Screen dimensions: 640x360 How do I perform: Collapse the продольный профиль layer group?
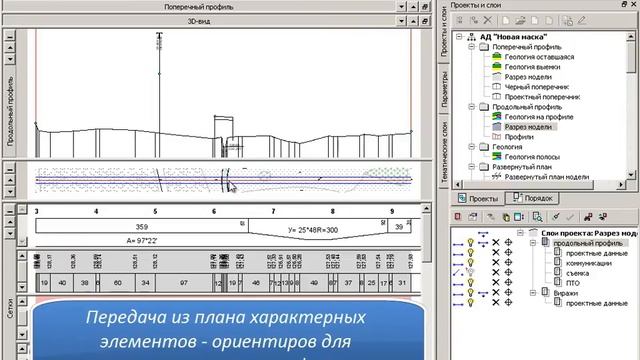(x=533, y=243)
